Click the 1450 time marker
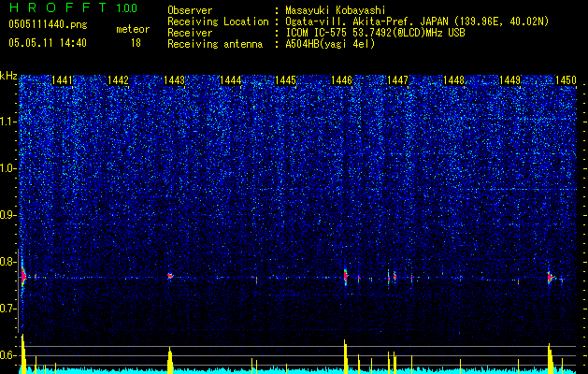The width and height of the screenshot is (588, 374). click(x=566, y=80)
